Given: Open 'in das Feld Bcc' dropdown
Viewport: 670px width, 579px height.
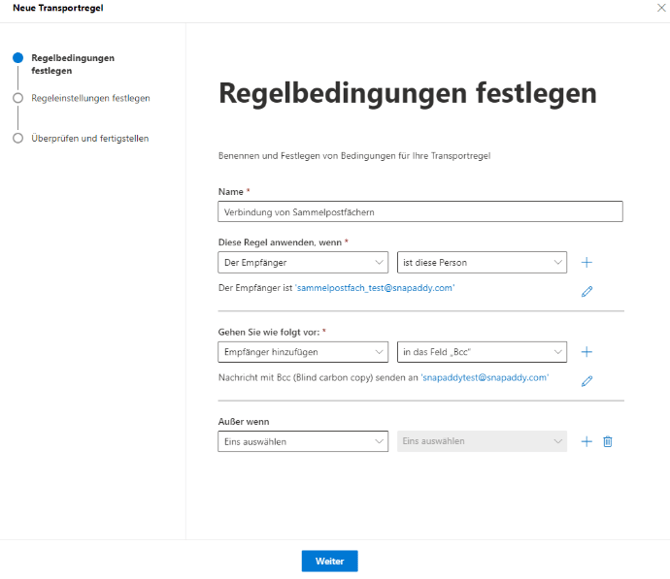Looking at the screenshot, I should pyautogui.click(x=481, y=352).
